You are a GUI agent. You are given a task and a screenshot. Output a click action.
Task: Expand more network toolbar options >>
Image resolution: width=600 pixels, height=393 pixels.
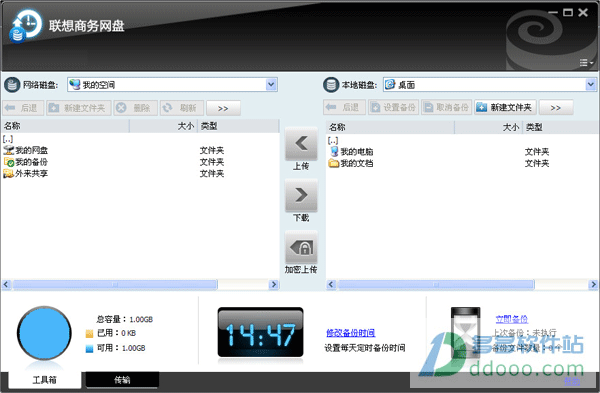click(223, 108)
